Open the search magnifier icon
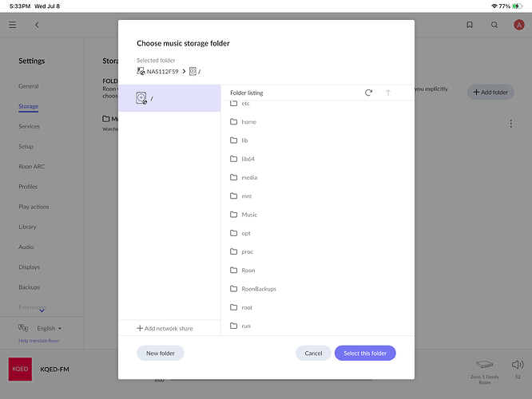Screen dimensions: 532x399 [x=494, y=25]
